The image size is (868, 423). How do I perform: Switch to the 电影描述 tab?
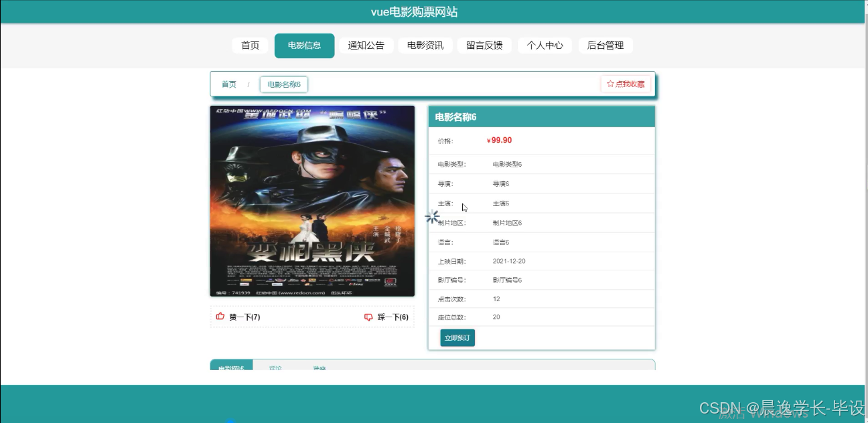232,365
